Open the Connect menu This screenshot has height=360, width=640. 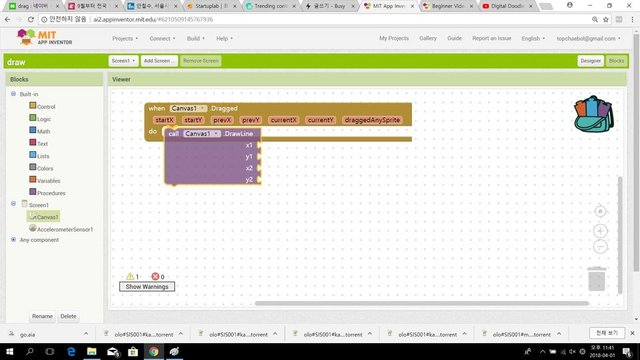coord(162,38)
